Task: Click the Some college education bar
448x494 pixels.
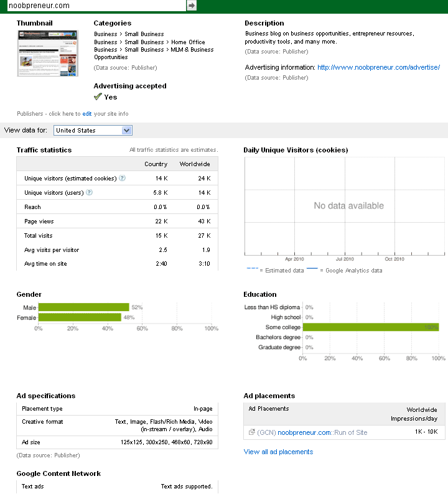Action: point(370,327)
